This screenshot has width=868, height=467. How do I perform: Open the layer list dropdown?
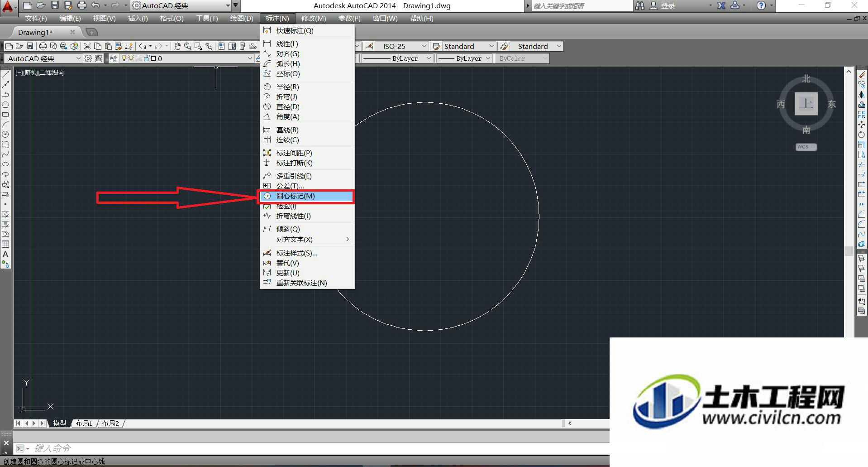(x=250, y=58)
